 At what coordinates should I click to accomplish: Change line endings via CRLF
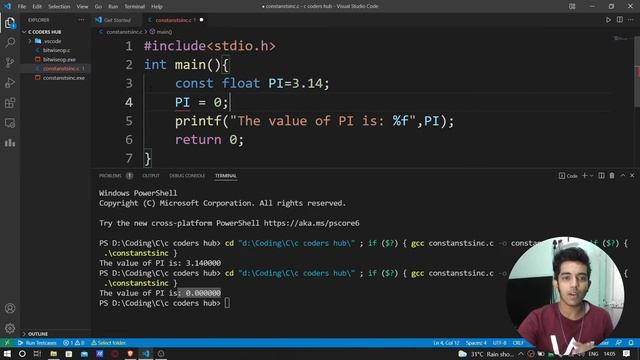(x=518, y=343)
